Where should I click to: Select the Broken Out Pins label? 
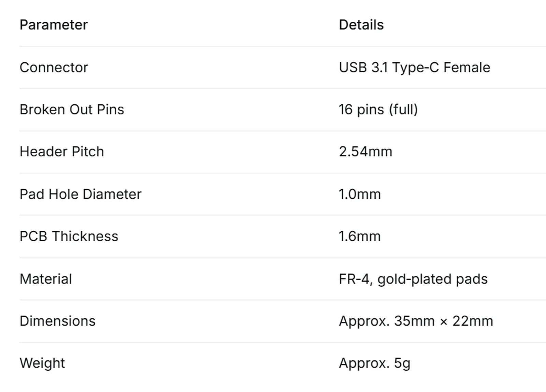point(72,109)
